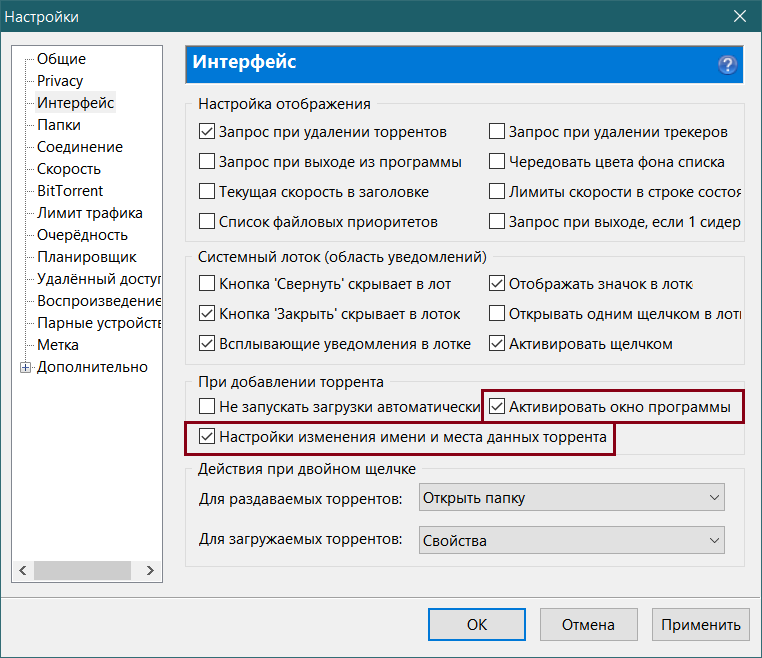The height and width of the screenshot is (658, 762).
Task: Disable Всплывающие уведомления в лотке
Action: tap(207, 344)
